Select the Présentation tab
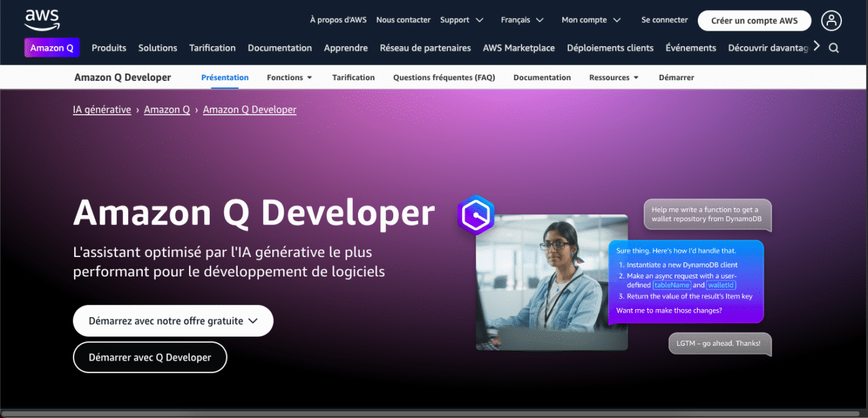The image size is (868, 418). pyautogui.click(x=225, y=77)
